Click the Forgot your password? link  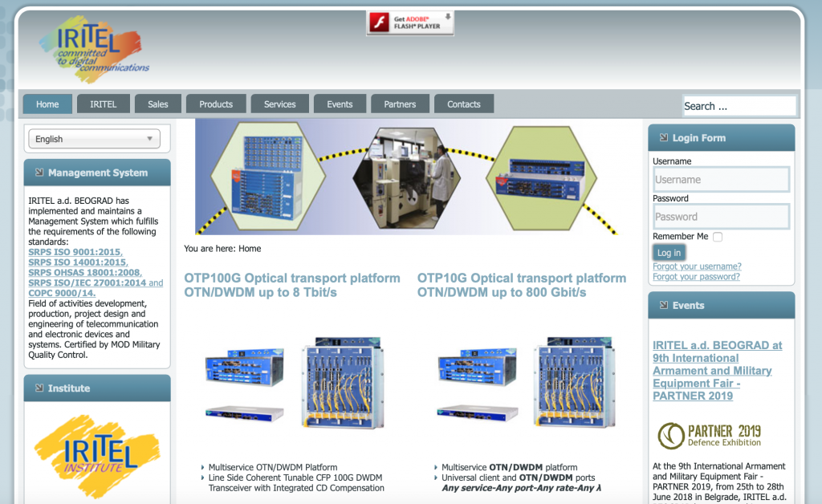tap(696, 277)
